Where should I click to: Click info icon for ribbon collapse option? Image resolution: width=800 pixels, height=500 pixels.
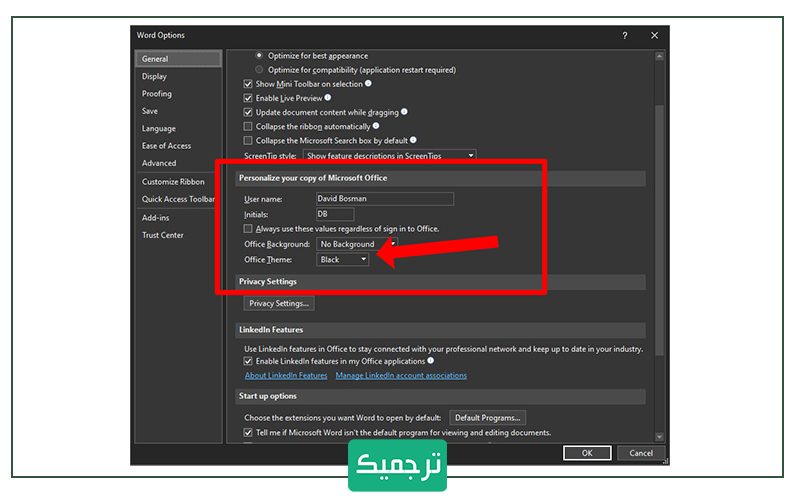376,126
